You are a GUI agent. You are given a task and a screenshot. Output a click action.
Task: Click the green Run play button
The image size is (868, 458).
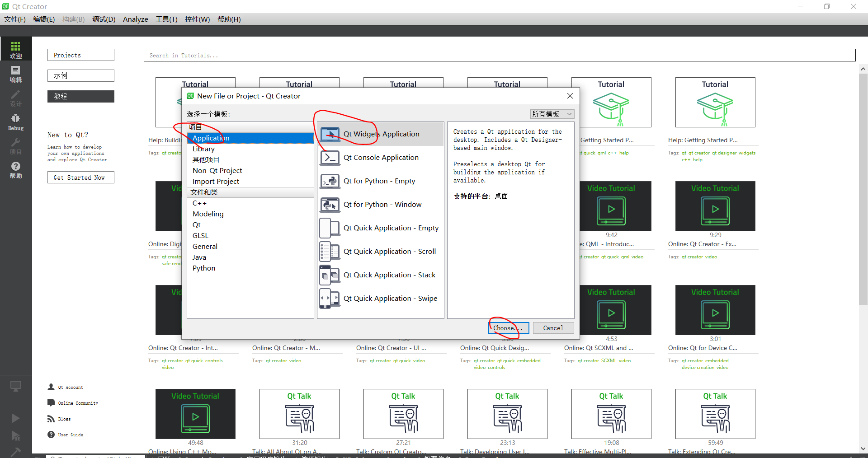(x=15, y=418)
